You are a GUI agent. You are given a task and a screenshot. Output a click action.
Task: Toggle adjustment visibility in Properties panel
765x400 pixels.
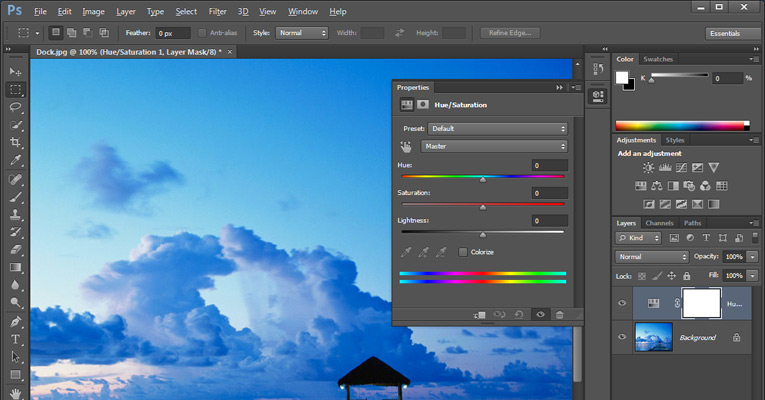tap(541, 315)
